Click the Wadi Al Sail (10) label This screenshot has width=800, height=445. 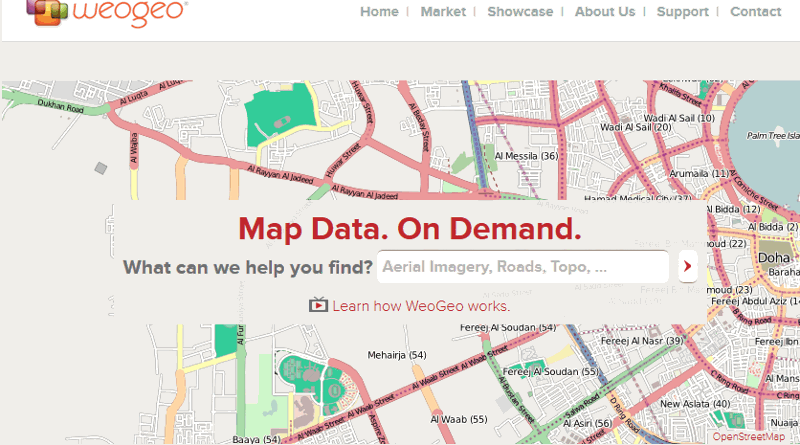(679, 118)
